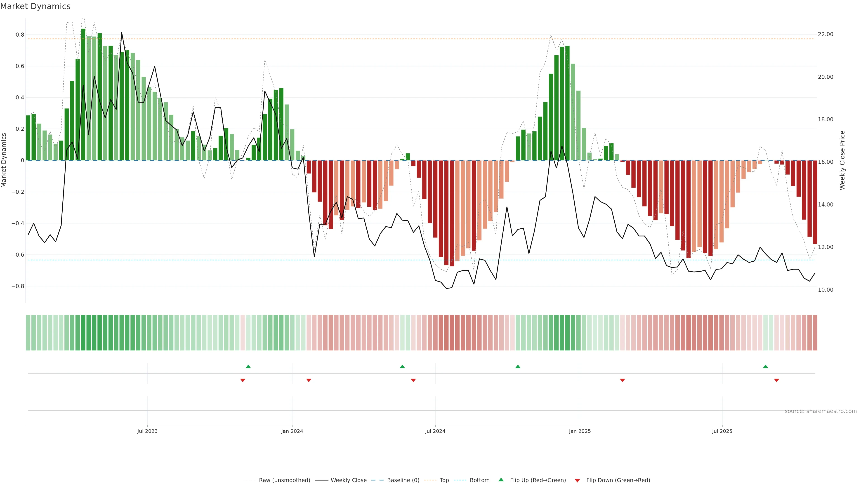Toggle the Baseline (0) legend entry

(x=403, y=480)
